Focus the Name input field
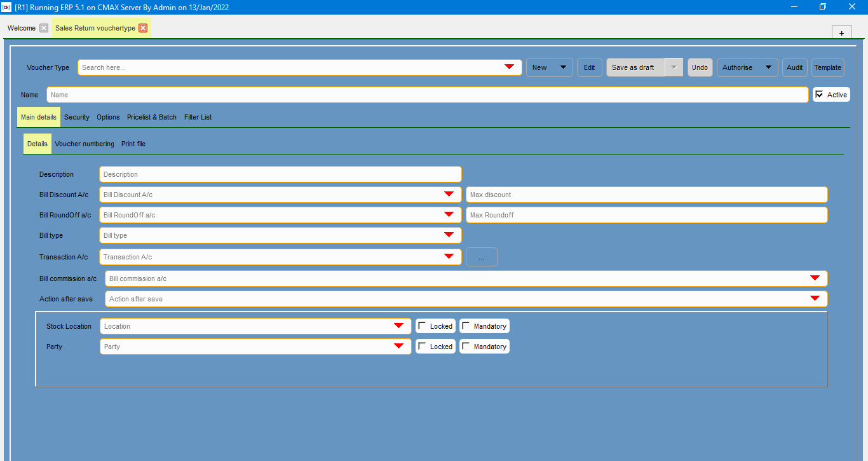The height and width of the screenshot is (461, 868). 428,95
